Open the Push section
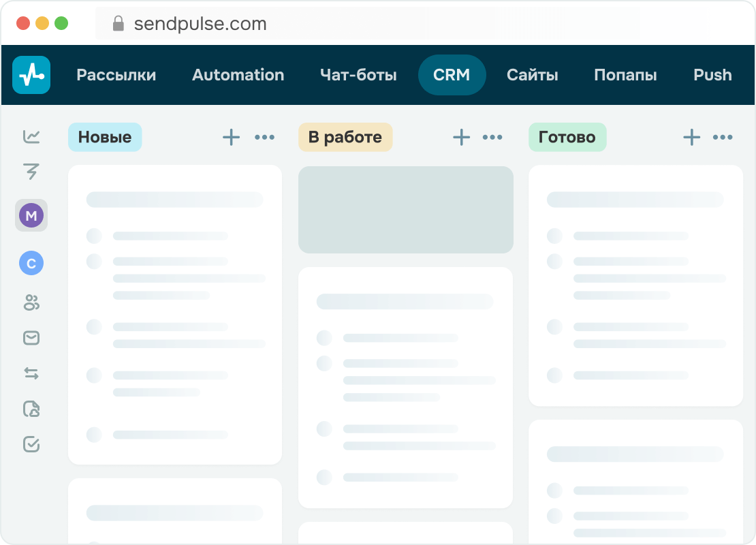This screenshot has height=545, width=756. 712,75
